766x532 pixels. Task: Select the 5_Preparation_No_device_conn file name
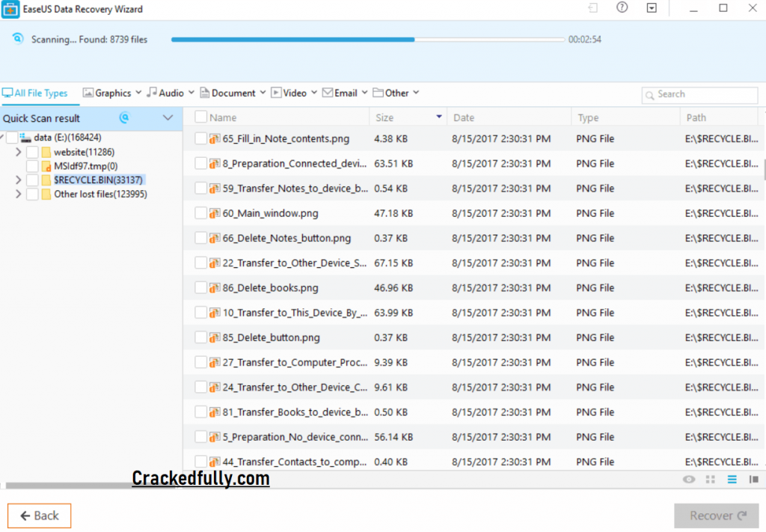(x=295, y=437)
